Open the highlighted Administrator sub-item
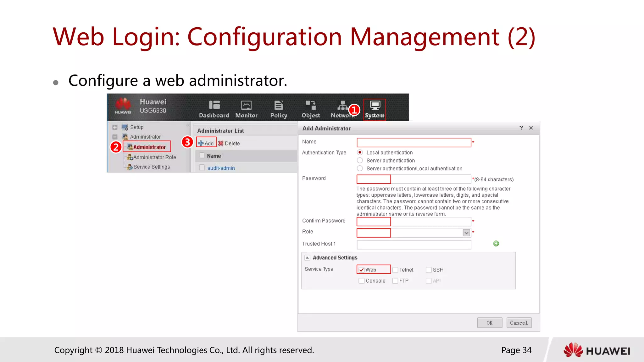Viewport: 644px width, 362px height. (x=147, y=147)
